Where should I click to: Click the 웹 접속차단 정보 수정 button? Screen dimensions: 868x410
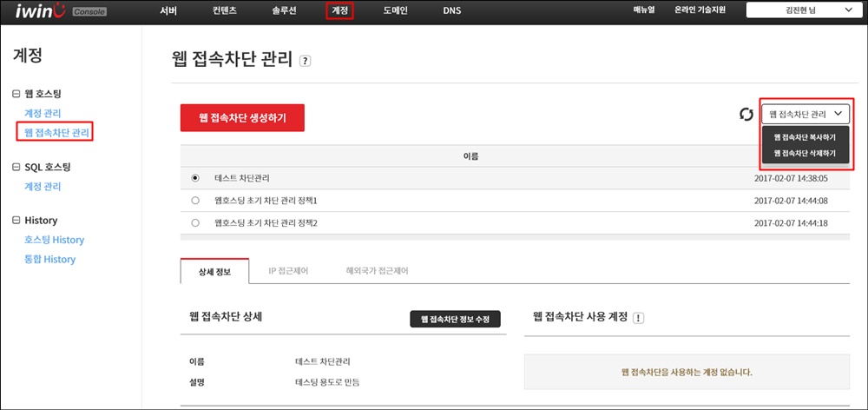(x=455, y=319)
